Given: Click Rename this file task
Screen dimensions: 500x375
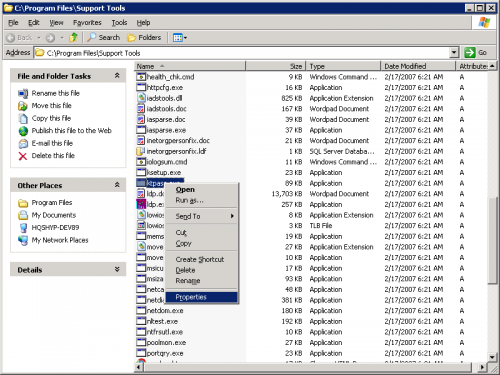Looking at the screenshot, I should 56,93.
